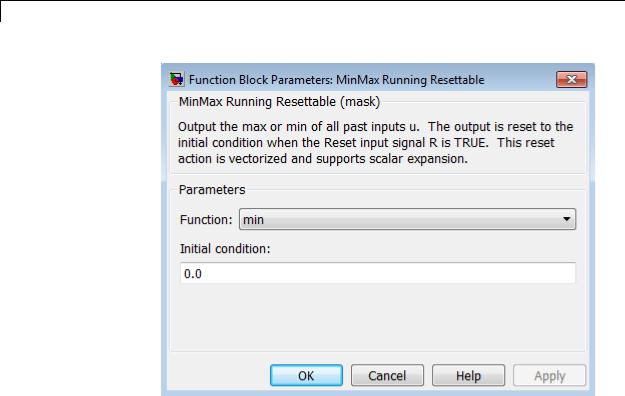The width and height of the screenshot is (625, 396).
Task: Click the grayed-out Apply button
Action: [x=550, y=375]
